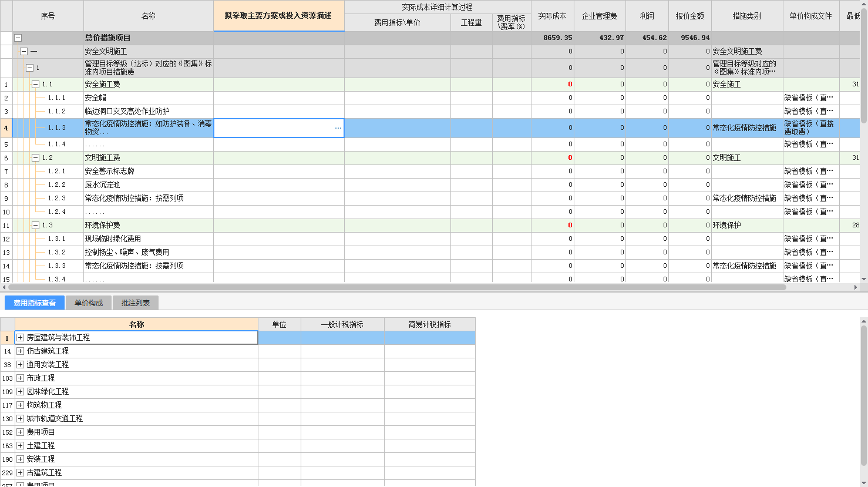
Task: Click the 序号 column header
Action: (x=48, y=16)
